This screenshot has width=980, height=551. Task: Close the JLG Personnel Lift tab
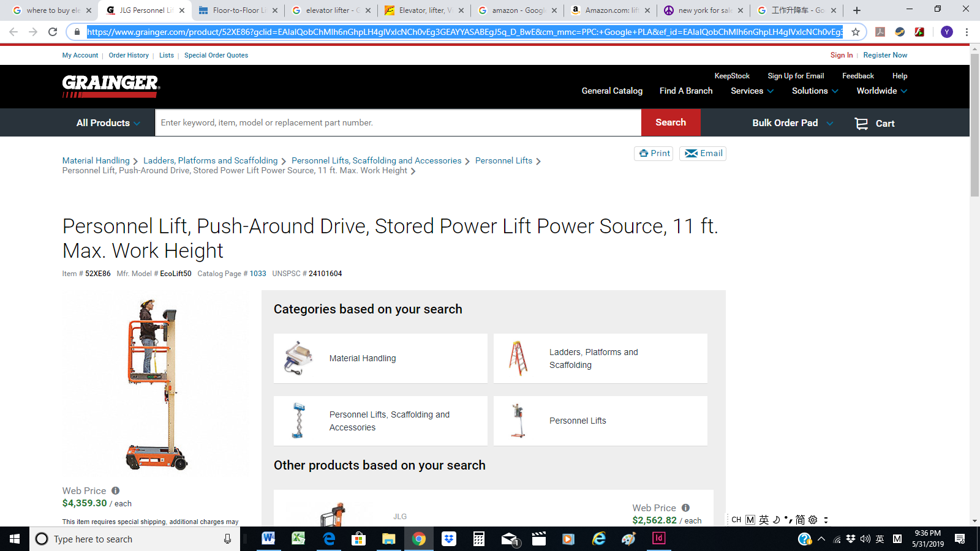point(182,10)
